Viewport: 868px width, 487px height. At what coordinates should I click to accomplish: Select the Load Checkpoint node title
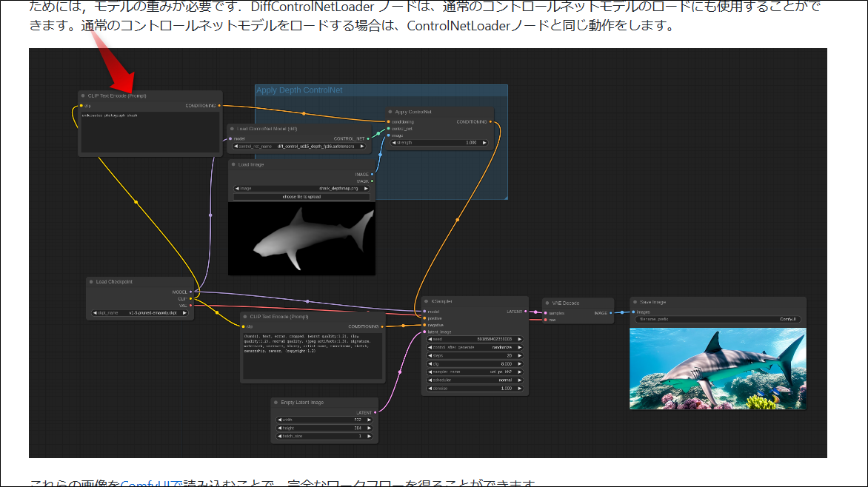[x=114, y=282]
